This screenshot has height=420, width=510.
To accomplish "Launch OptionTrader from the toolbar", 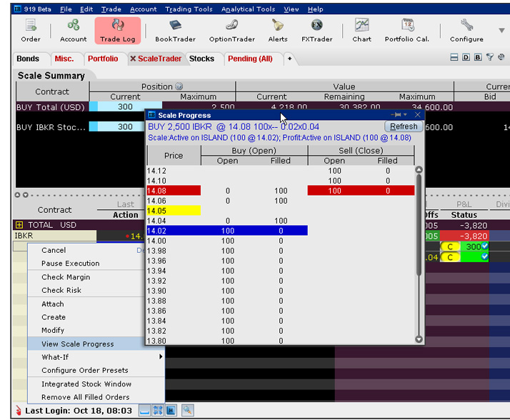I will point(232,31).
